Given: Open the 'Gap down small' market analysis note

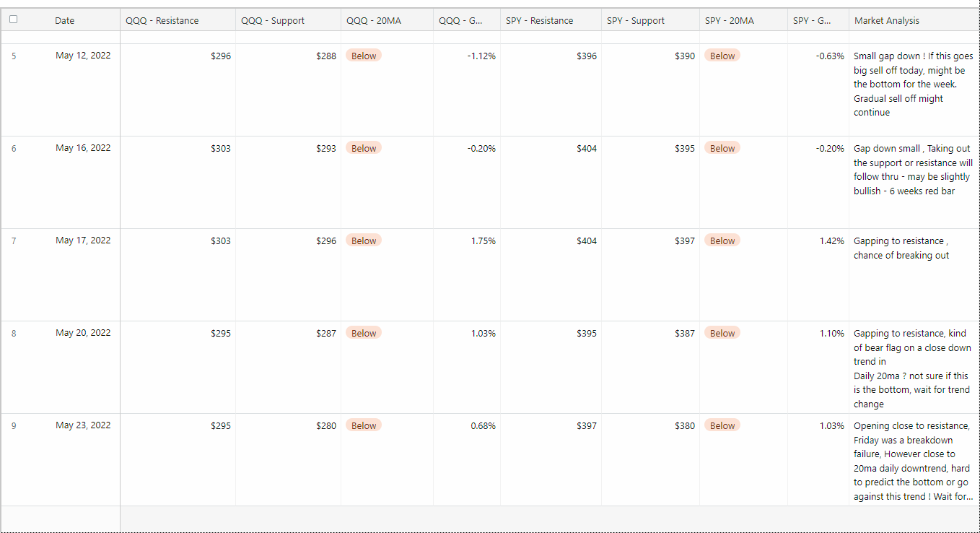Looking at the screenshot, I should click(913, 170).
